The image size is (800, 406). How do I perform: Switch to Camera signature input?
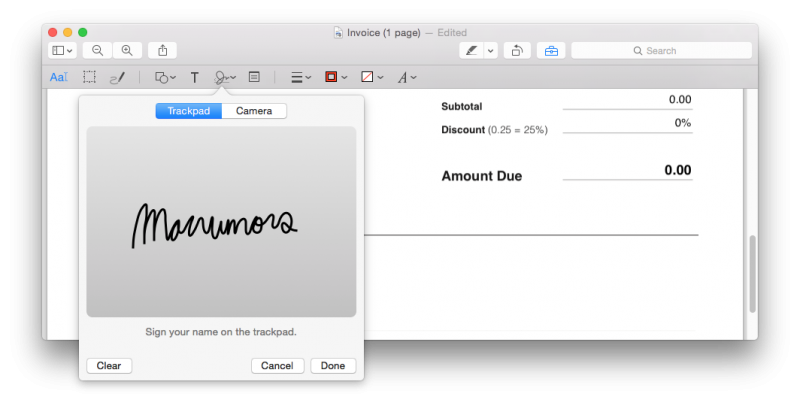(x=254, y=111)
